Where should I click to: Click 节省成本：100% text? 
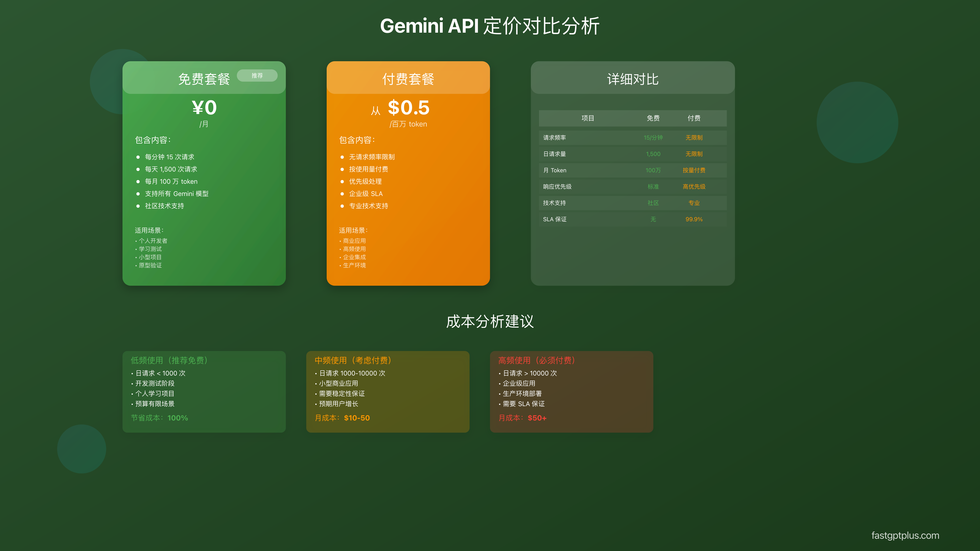[159, 418]
